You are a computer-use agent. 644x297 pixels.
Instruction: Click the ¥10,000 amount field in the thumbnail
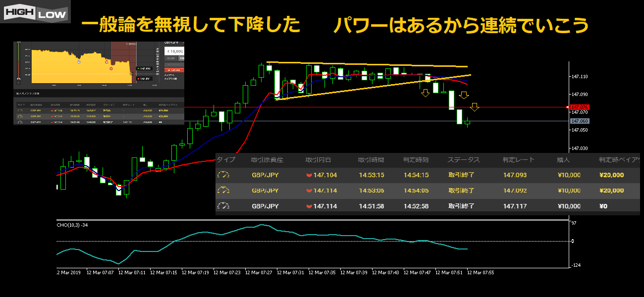coord(173,50)
